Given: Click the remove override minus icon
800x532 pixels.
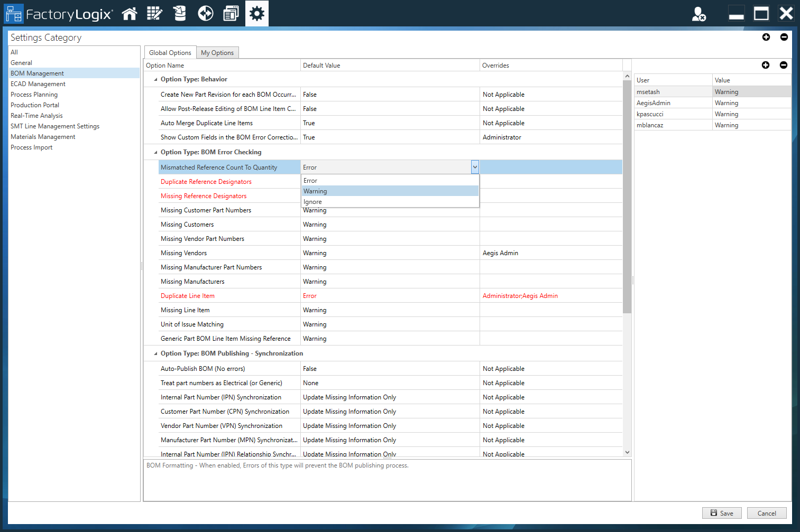Looking at the screenshot, I should (784, 65).
